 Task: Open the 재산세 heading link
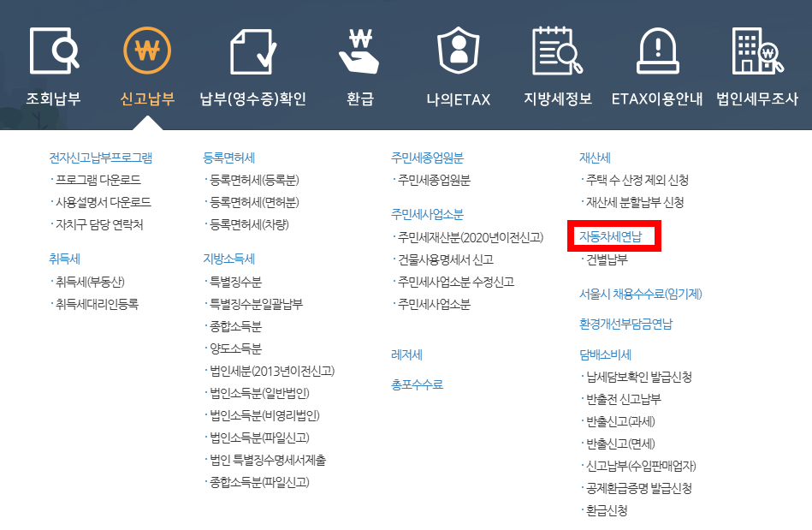(x=595, y=158)
